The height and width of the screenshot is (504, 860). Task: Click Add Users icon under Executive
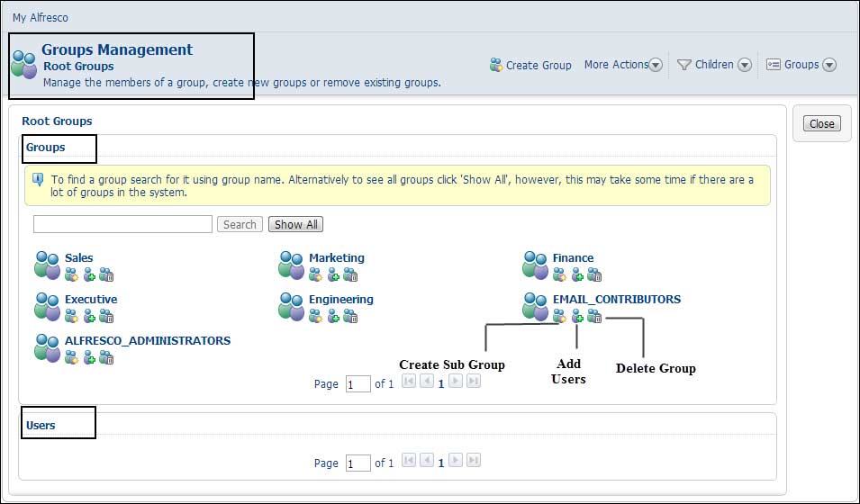(89, 317)
